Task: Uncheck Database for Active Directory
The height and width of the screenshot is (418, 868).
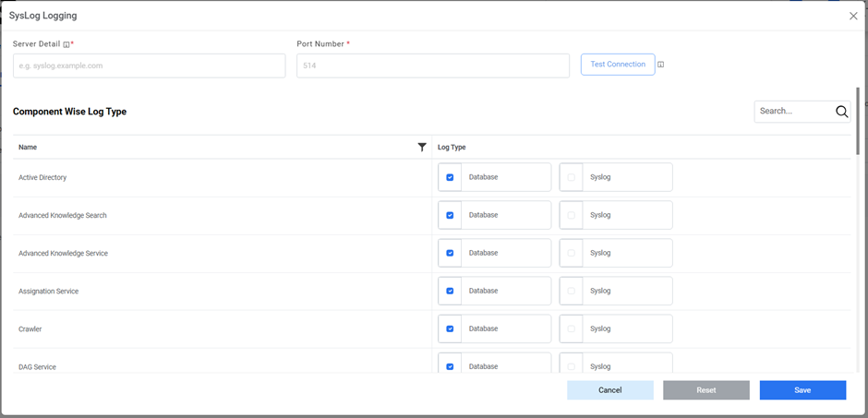Action: [450, 177]
